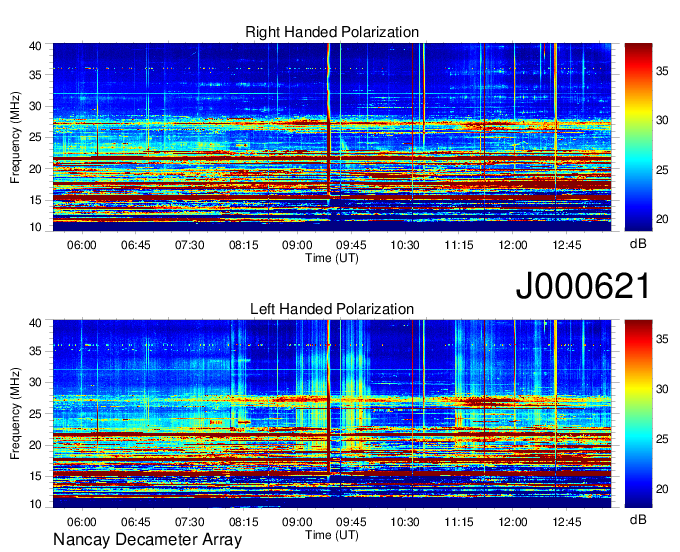Click the 30 MHz frequency tick of Right Handed plot
Screen dimensions: 680x552
click(x=35, y=106)
